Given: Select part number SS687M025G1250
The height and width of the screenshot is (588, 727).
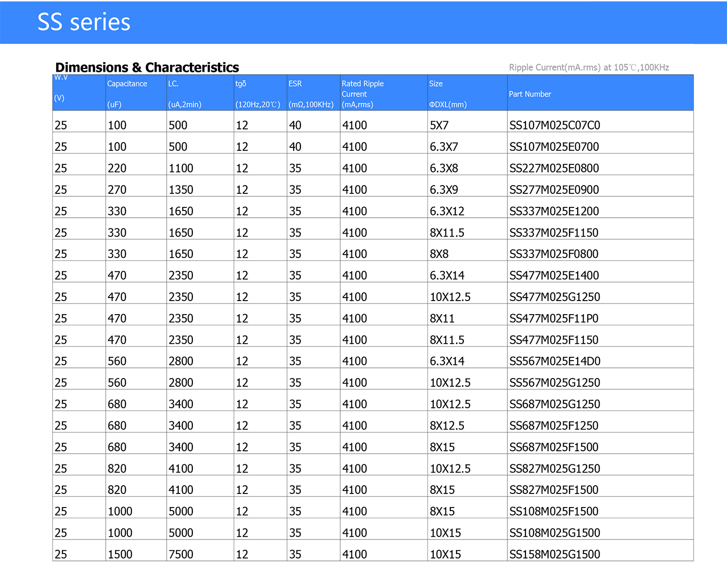Looking at the screenshot, I should tap(554, 404).
